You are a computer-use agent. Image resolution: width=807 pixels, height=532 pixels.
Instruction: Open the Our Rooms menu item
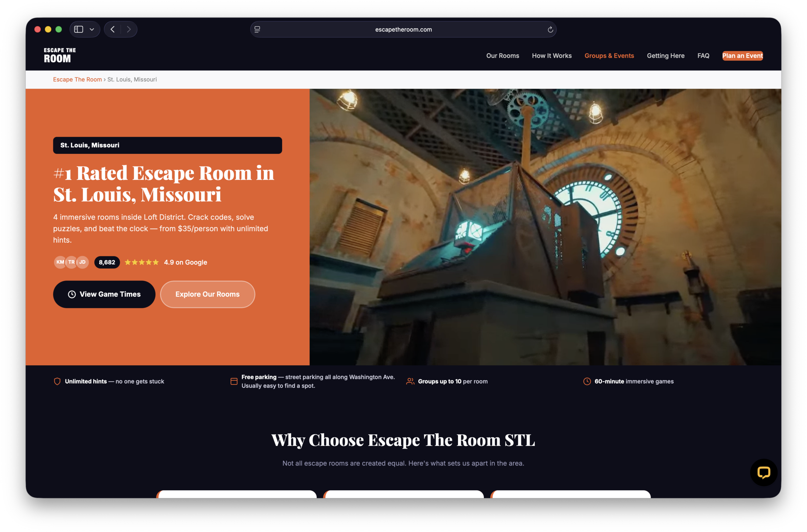pos(502,56)
